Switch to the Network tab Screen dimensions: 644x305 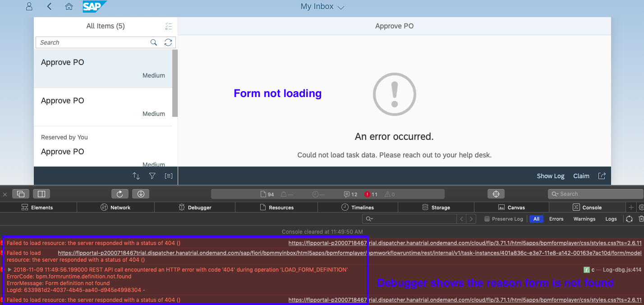click(115, 208)
